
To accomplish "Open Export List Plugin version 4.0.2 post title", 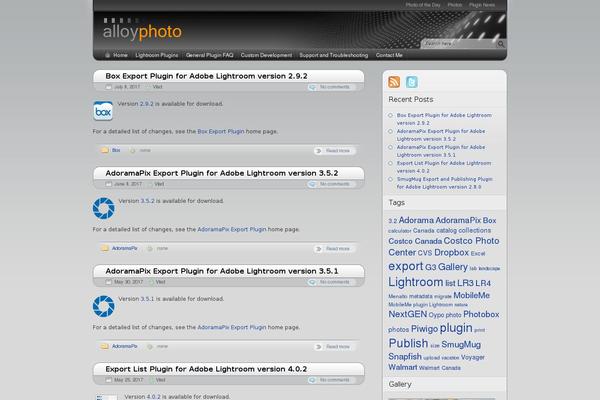I will 206,369.
